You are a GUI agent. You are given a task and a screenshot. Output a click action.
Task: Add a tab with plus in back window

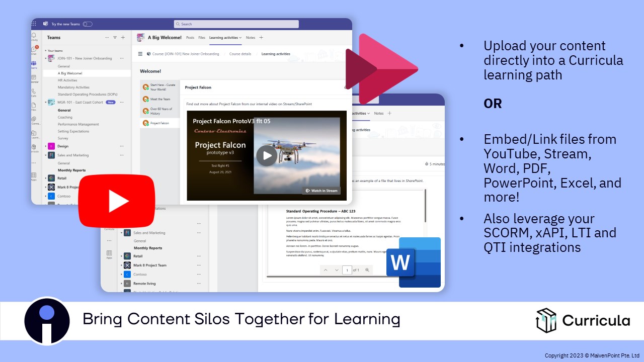389,114
